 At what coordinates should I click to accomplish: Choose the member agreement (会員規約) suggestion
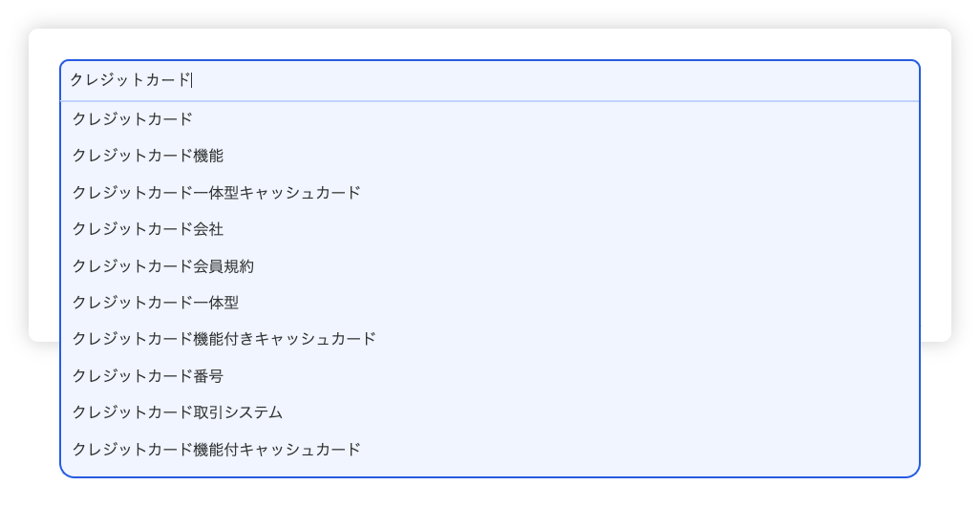(163, 266)
